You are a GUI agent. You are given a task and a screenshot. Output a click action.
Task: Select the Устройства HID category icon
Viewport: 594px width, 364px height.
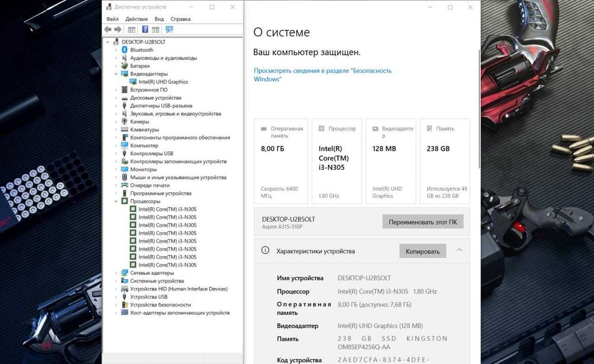click(125, 288)
